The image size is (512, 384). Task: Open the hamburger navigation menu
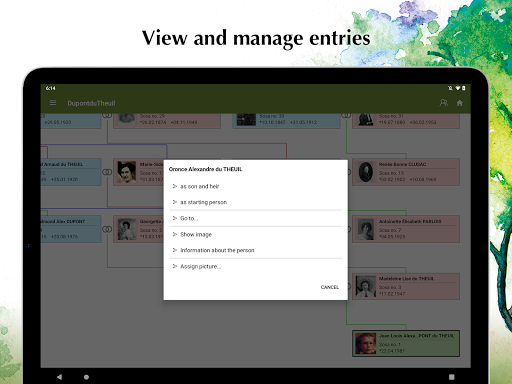pos(53,103)
